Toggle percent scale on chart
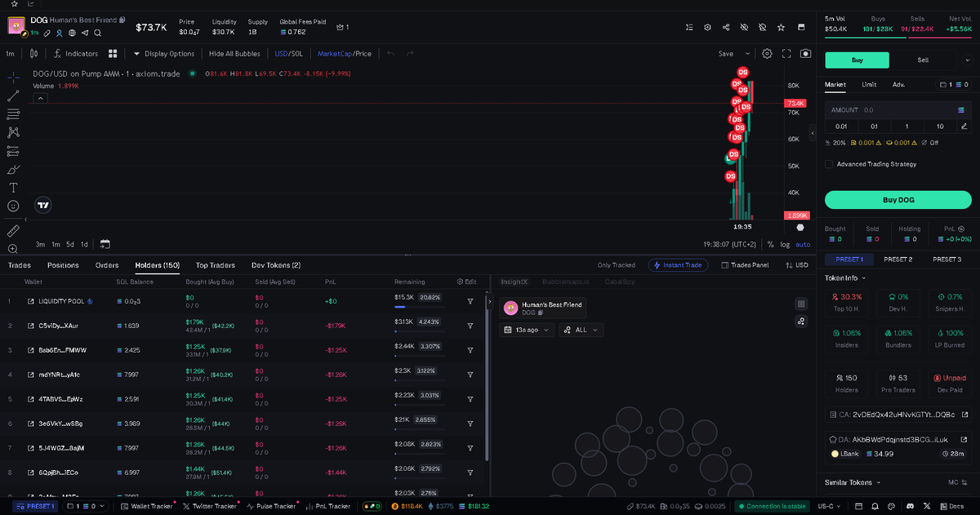980x515 pixels. coord(770,244)
